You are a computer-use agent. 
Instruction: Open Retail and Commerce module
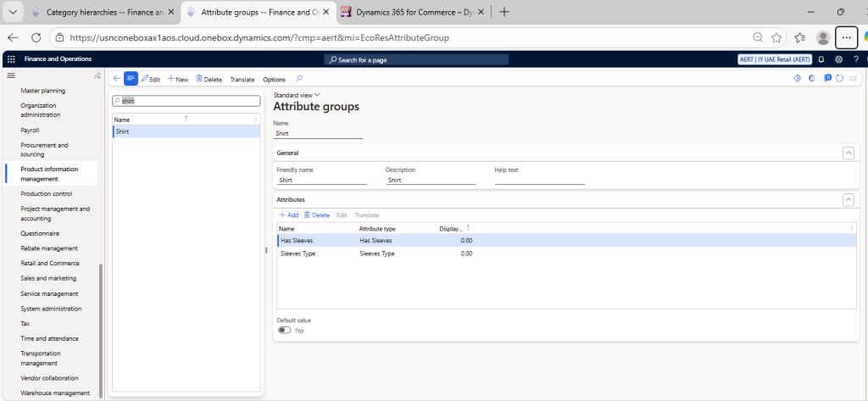point(48,264)
